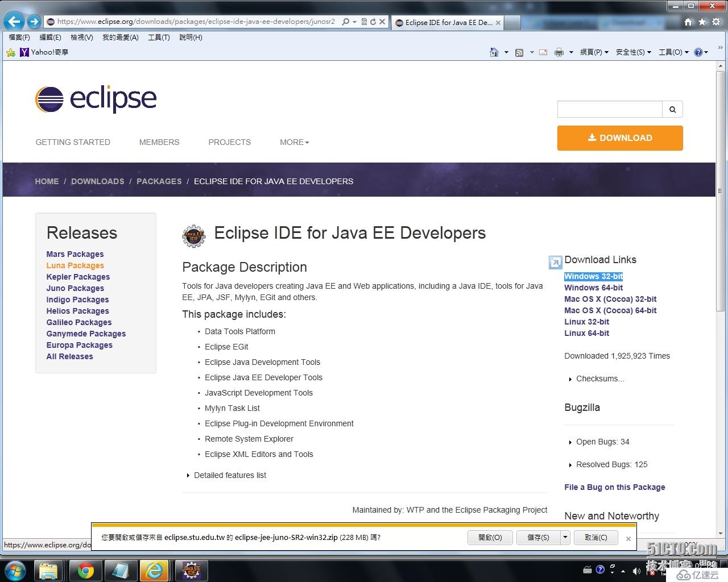Click the search magnifier button on Eclipse site

(672, 109)
